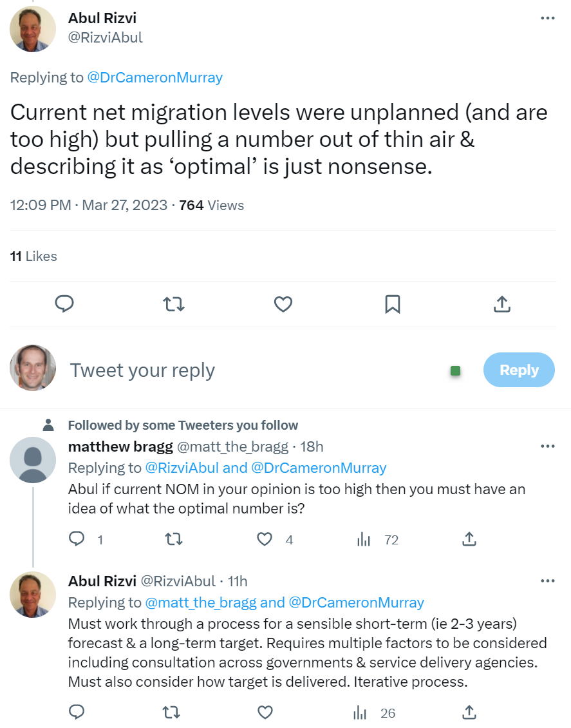The width and height of the screenshot is (571, 728).
Task: View analytics of Abul Rizvi's 11h reply
Action: (x=361, y=712)
